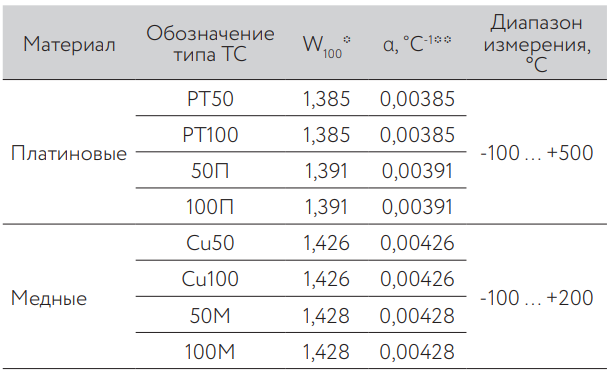This screenshot has height=375, width=610.
Task: Click the Материал column header
Action: tap(69, 44)
